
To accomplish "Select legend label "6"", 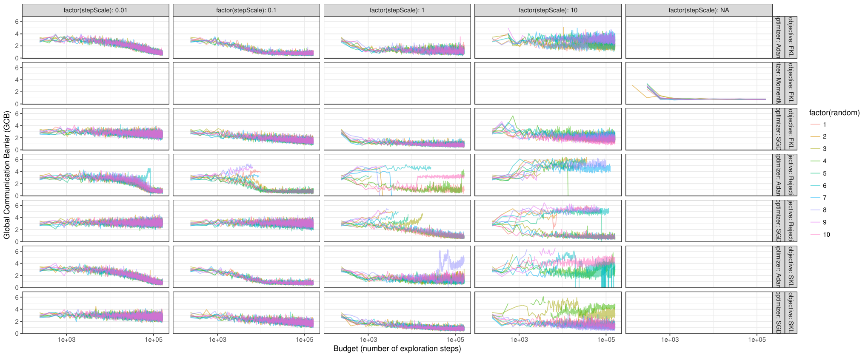I will tap(825, 186).
